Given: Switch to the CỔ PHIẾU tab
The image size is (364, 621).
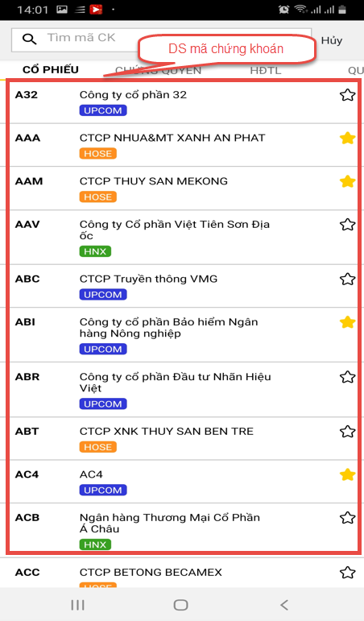Looking at the screenshot, I should [51, 70].
